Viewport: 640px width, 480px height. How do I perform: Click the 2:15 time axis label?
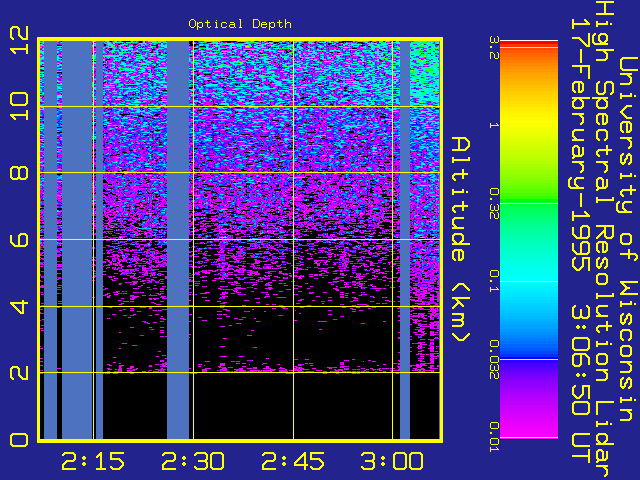(93, 461)
